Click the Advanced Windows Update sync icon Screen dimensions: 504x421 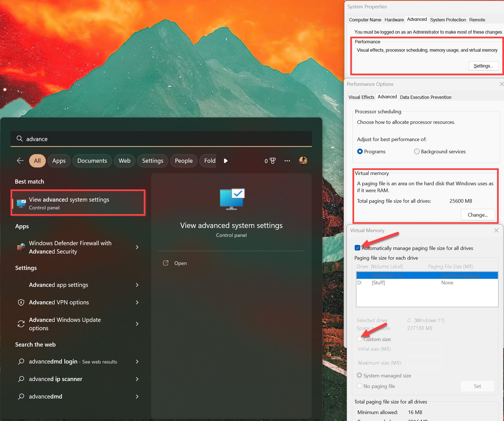point(21,324)
